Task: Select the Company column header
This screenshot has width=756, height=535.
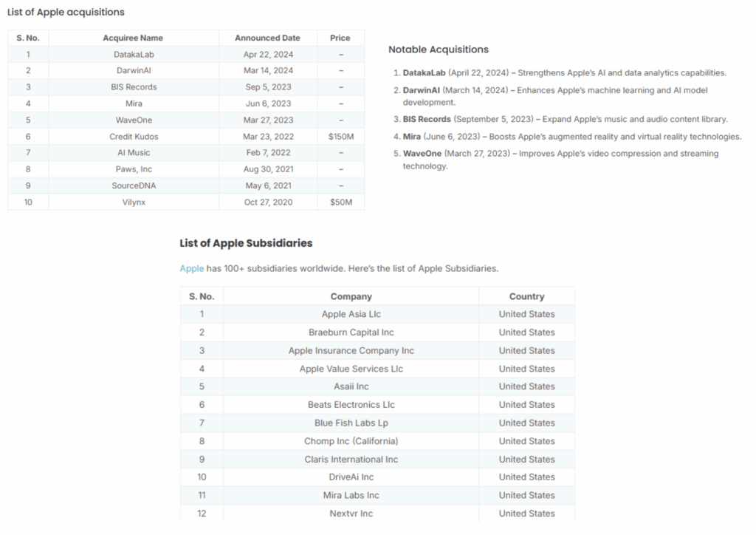Action: tap(351, 296)
